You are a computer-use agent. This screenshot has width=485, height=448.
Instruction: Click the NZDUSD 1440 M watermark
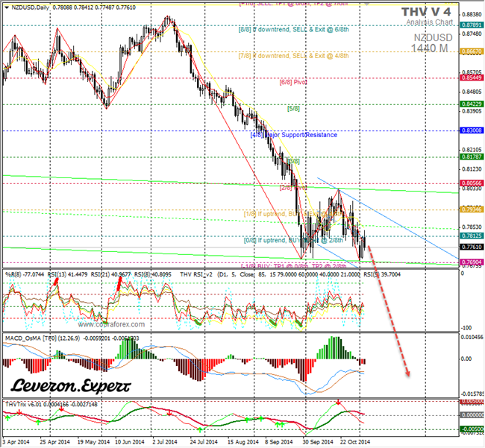(428, 42)
